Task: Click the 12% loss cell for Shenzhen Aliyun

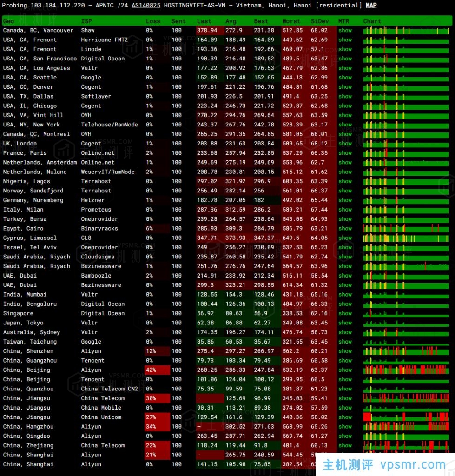Action: coord(157,351)
